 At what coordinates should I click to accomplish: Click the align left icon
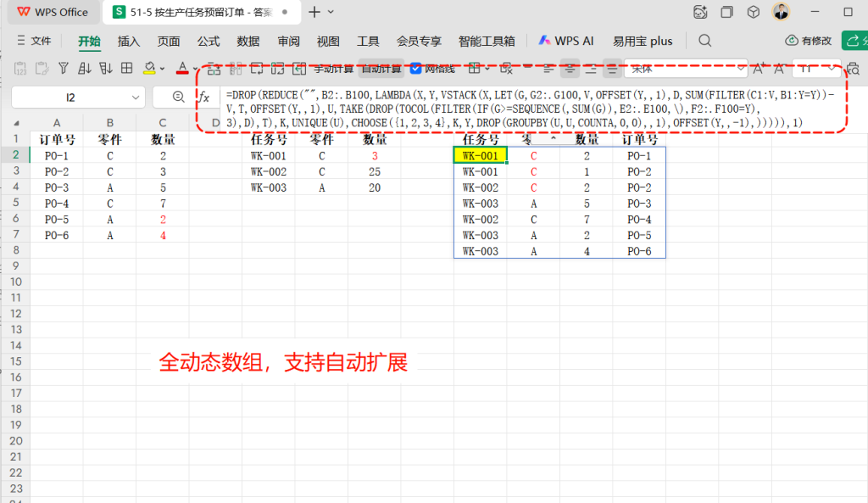548,69
